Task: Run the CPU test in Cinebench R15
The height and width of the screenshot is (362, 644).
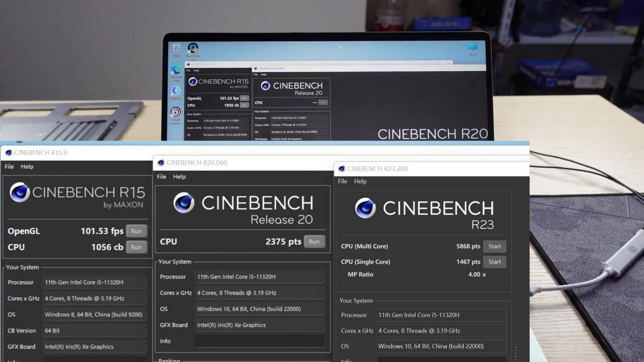Action: (x=136, y=247)
